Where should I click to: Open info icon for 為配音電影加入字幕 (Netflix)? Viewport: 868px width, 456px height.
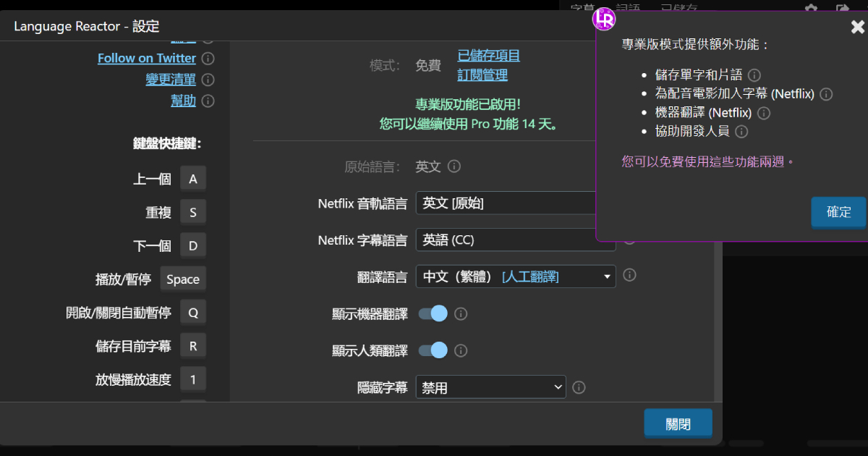pos(826,94)
